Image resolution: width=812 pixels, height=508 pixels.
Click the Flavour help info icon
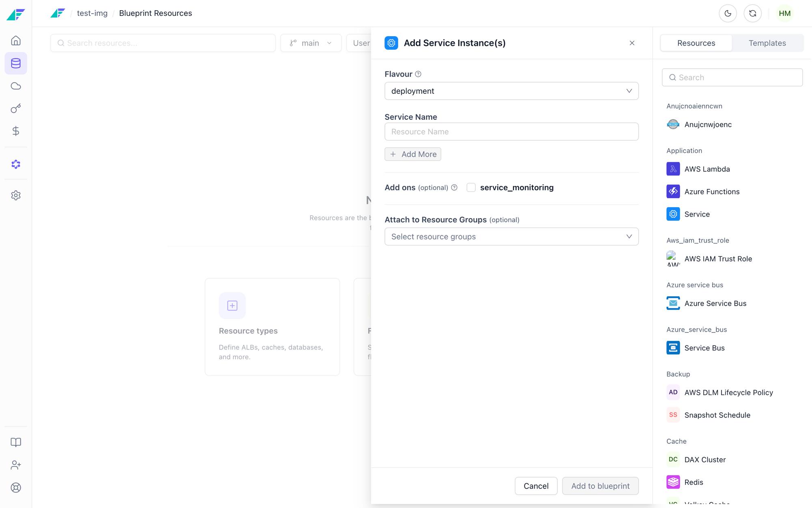418,74
